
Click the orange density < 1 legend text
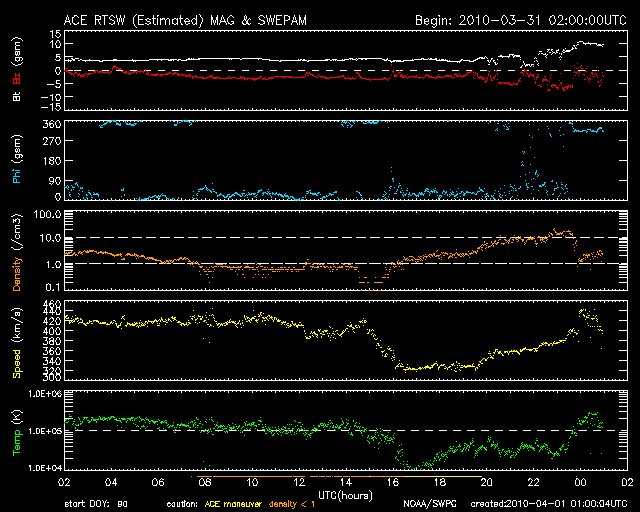292,504
